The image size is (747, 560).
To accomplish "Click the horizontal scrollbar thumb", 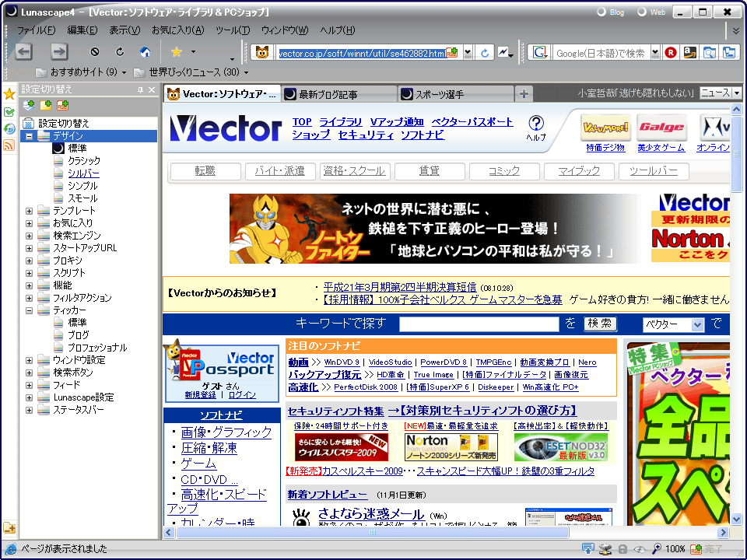I will tap(373, 532).
